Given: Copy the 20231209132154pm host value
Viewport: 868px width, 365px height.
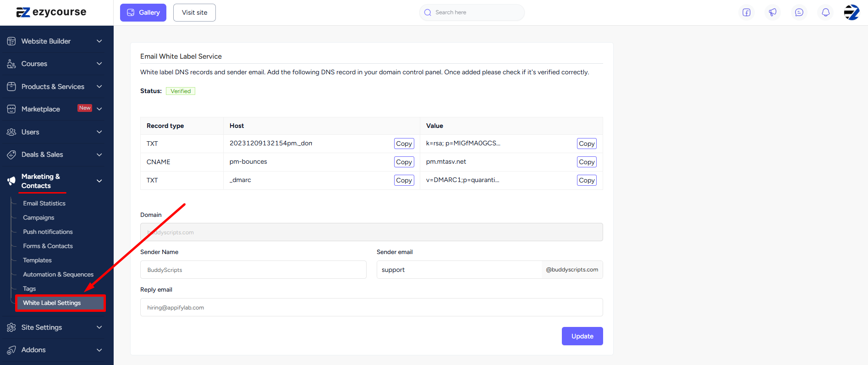Looking at the screenshot, I should [x=404, y=144].
